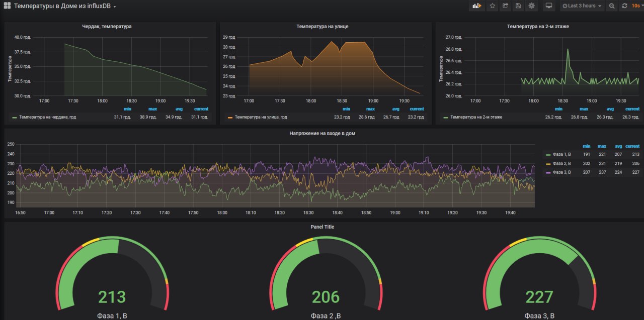
Task: Open the dashboards grid icon at top-left
Action: (8, 6)
